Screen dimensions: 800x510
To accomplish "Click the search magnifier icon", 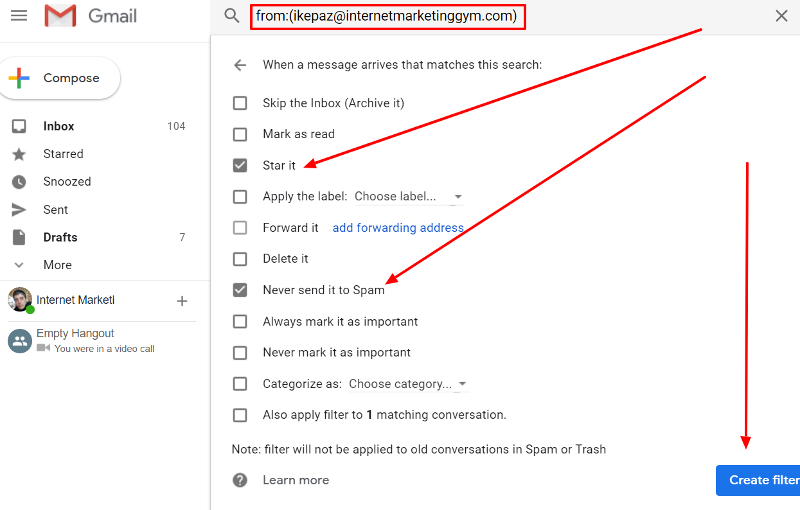I will point(232,16).
